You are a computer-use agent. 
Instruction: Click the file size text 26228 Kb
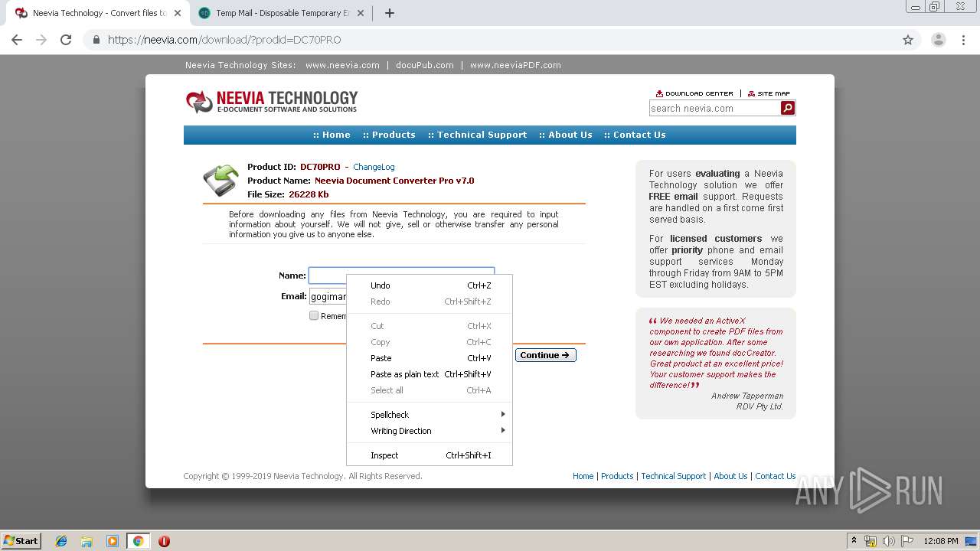pyautogui.click(x=309, y=194)
